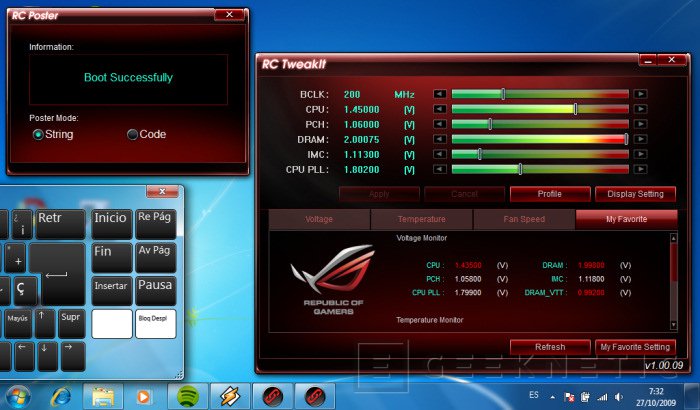Tap the Enter key on on-screen keyboard
Viewport: 700px width, 410px height.
(62, 274)
